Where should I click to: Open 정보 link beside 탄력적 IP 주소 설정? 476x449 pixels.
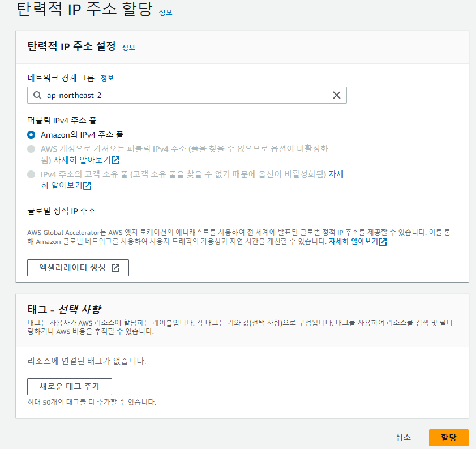pyautogui.click(x=128, y=48)
